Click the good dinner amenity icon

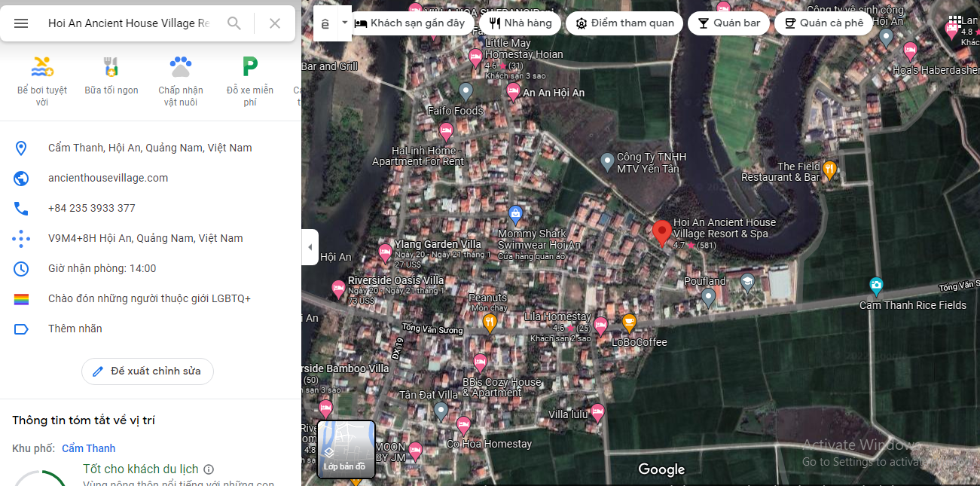111,66
